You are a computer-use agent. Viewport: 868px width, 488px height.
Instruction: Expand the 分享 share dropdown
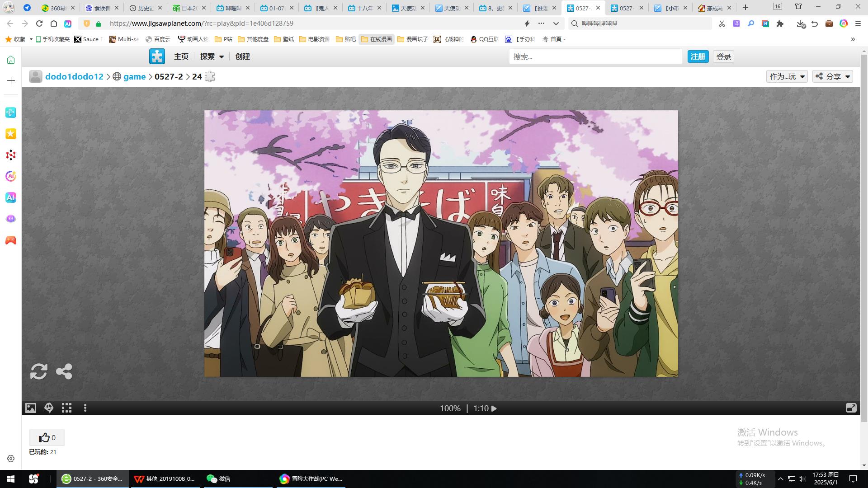pyautogui.click(x=833, y=76)
